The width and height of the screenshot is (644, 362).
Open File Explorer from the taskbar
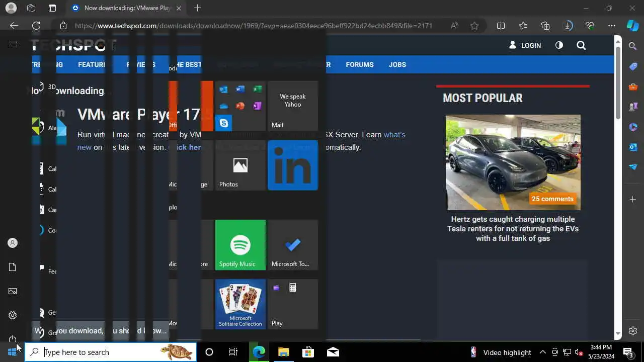pyautogui.click(x=283, y=352)
